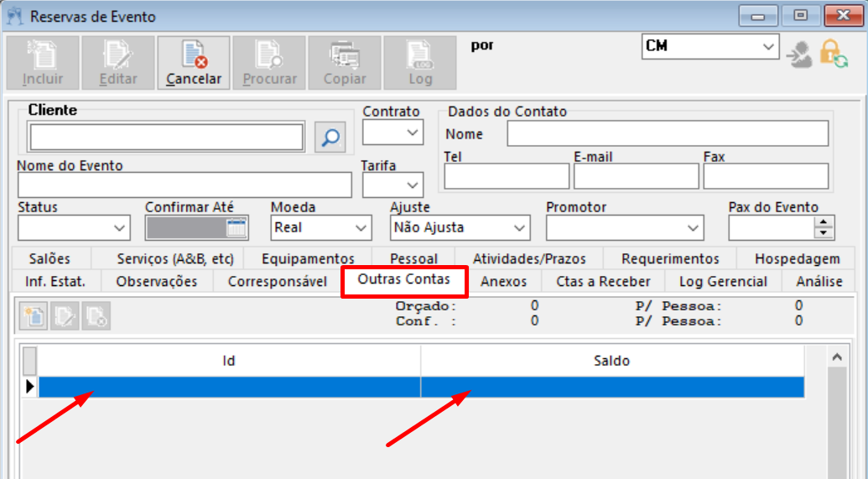Click the Nome do Evento field
This screenshot has width=868, height=479.
[185, 185]
